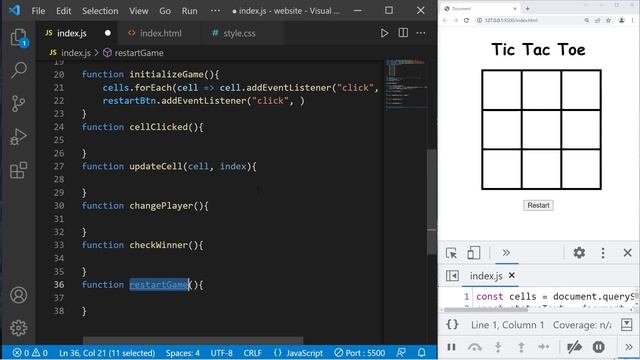Open the coverage details drawer arrow
The height and width of the screenshot is (360, 640).
627,325
